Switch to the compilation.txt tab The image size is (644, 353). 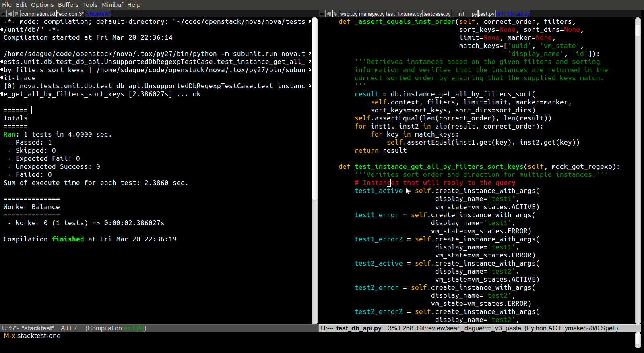[x=38, y=14]
